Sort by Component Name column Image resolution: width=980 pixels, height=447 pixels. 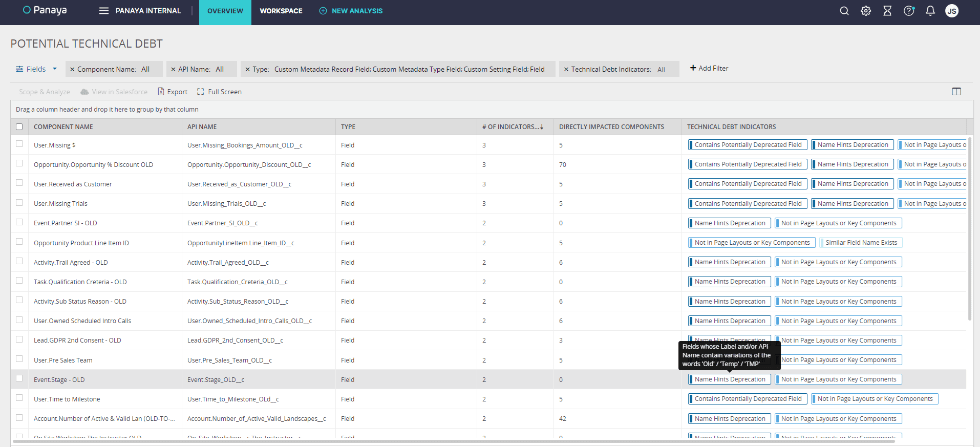pos(63,127)
